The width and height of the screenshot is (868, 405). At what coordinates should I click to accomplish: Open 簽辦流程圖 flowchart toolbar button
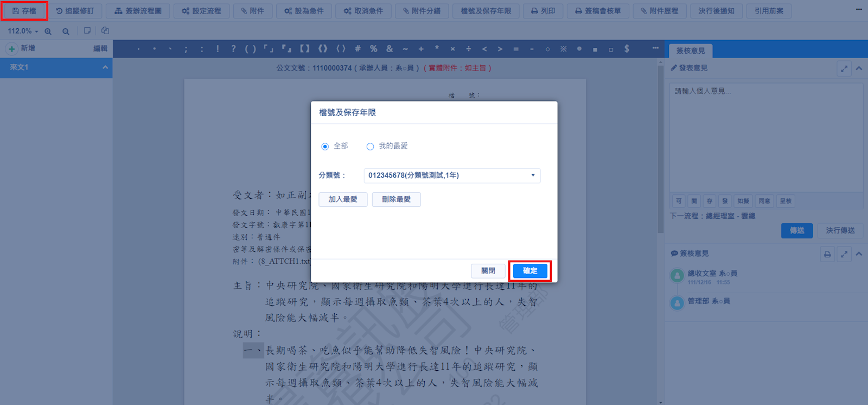pos(138,11)
